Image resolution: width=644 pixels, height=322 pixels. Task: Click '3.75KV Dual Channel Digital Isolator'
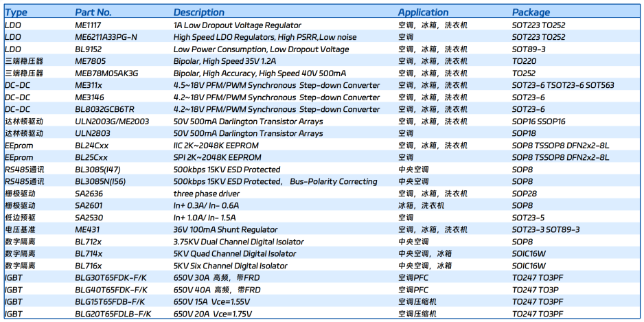(x=239, y=242)
